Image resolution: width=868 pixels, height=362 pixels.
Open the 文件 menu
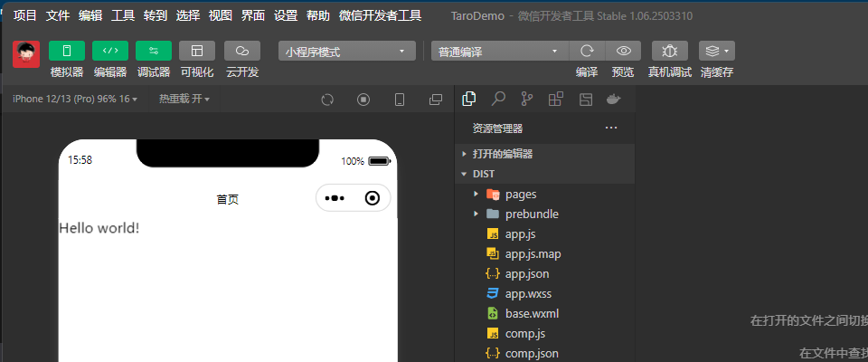(x=58, y=15)
